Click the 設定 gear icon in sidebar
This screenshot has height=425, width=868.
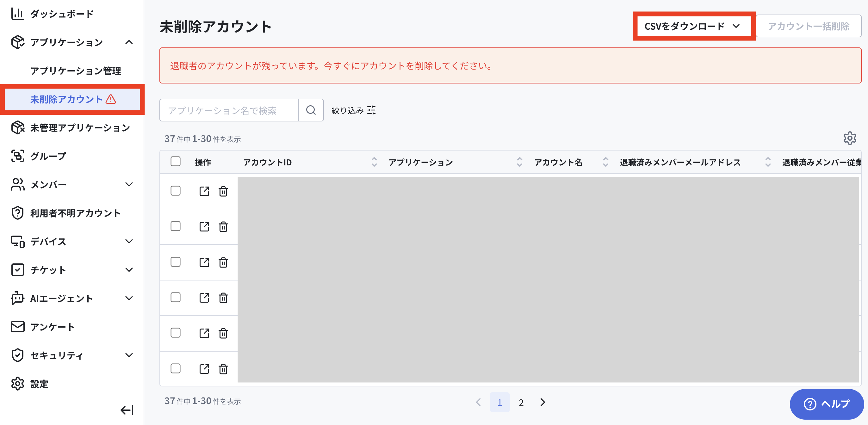tap(17, 384)
